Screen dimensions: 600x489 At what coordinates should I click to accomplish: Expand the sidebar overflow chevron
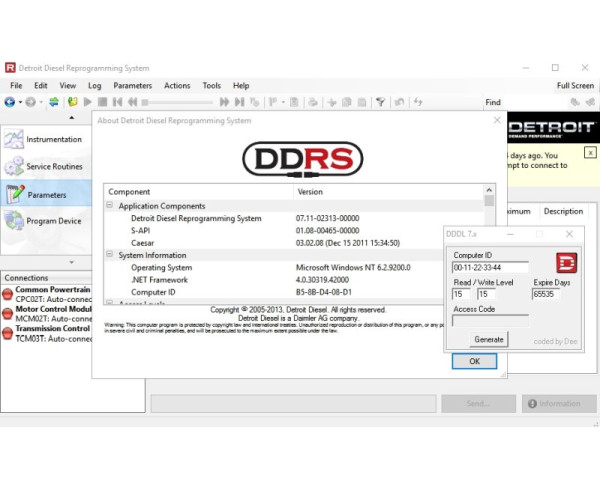[70, 262]
